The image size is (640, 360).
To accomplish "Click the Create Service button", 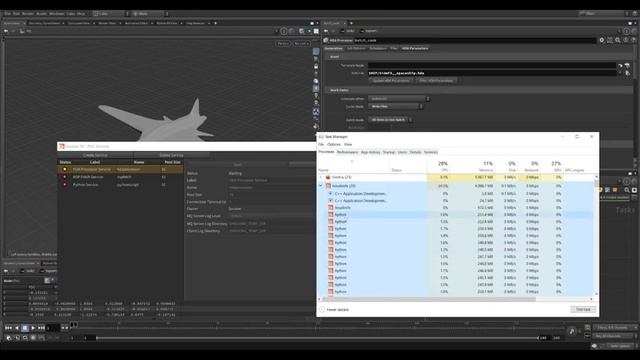I will [95, 156].
